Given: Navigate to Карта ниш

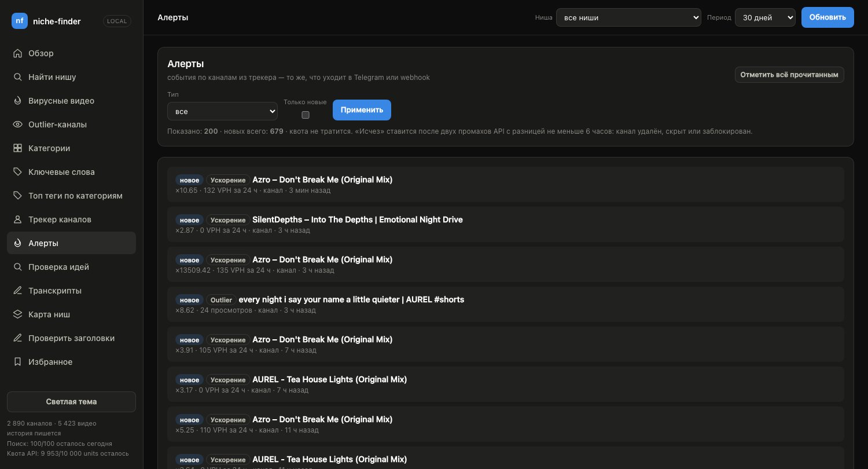Looking at the screenshot, I should click(x=71, y=314).
